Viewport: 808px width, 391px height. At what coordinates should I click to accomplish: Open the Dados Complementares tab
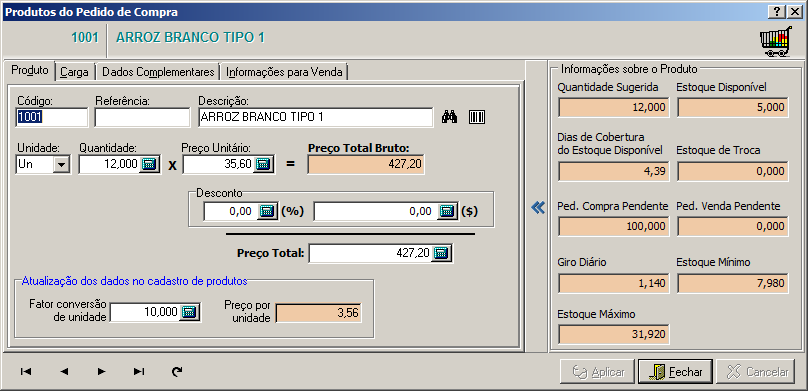click(158, 72)
